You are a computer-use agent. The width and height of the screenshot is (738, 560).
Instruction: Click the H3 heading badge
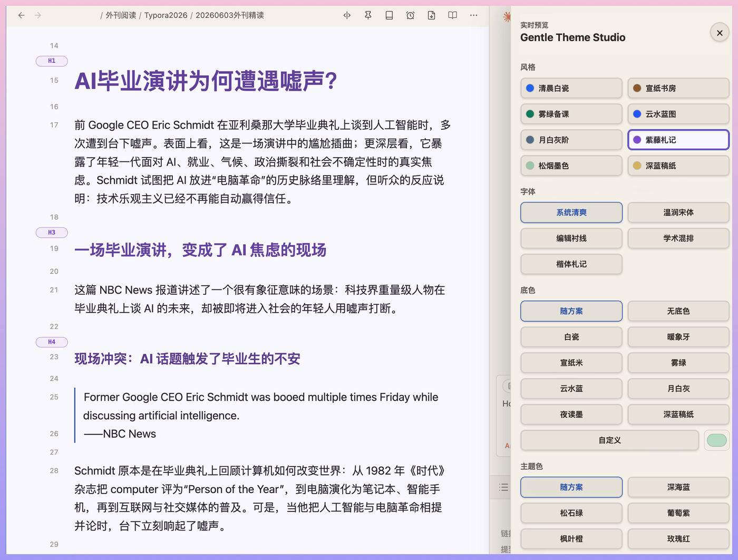pos(52,233)
